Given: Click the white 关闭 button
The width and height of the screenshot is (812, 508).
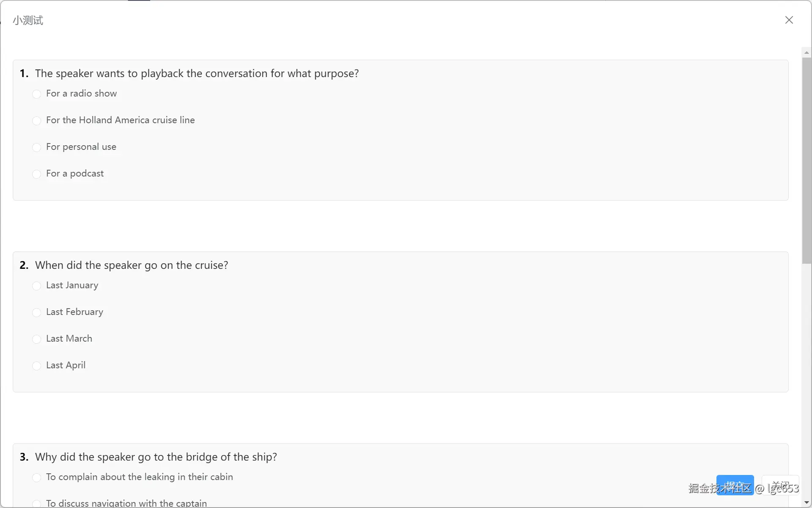Looking at the screenshot, I should coord(780,485).
